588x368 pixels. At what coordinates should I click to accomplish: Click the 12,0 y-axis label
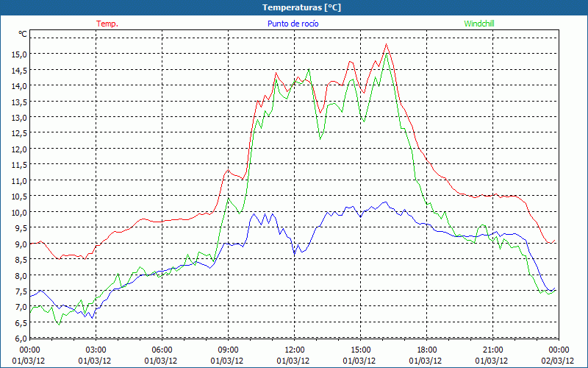21,149
